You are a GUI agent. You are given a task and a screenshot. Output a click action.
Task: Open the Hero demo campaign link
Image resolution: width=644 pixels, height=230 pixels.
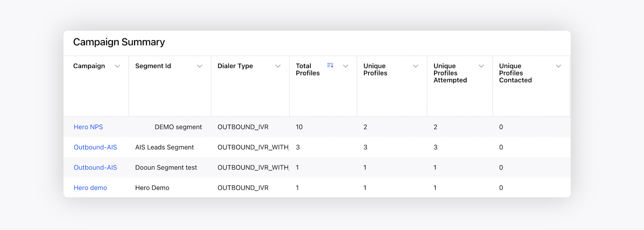[x=90, y=188]
